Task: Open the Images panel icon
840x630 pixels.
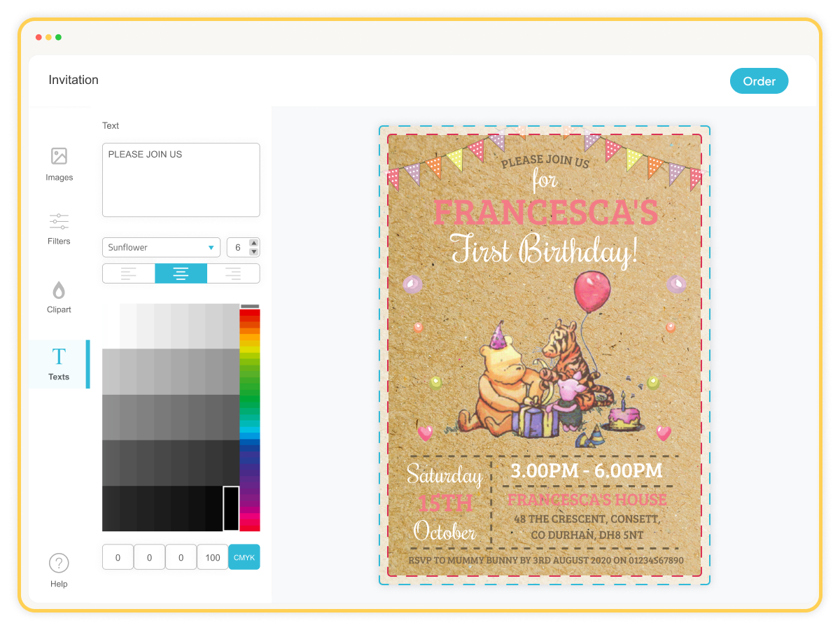Action: click(59, 156)
